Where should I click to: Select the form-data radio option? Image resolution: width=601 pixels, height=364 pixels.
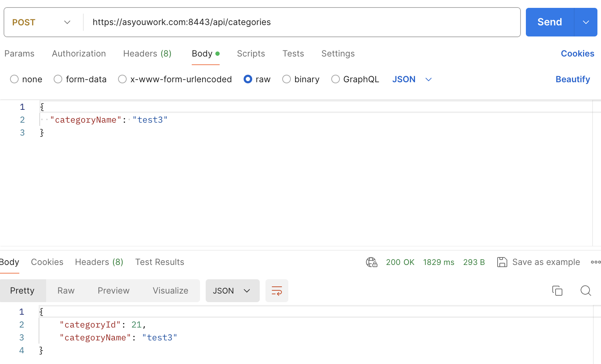[58, 79]
